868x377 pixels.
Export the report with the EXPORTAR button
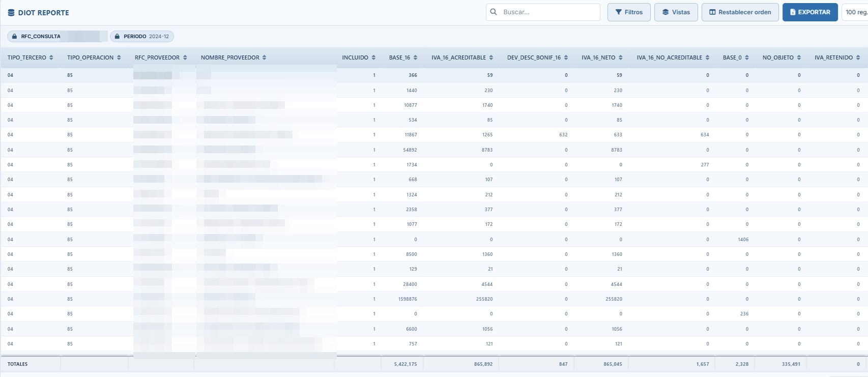(810, 12)
